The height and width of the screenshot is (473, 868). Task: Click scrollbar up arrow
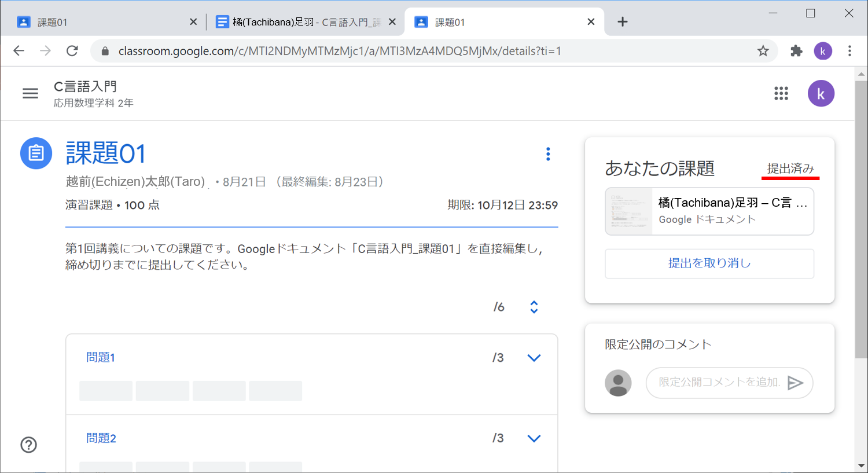point(861,74)
